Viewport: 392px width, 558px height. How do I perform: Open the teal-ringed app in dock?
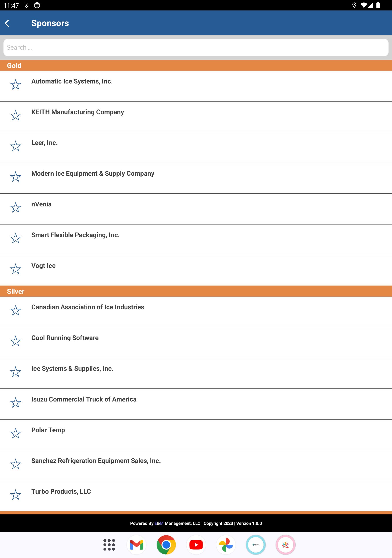tap(256, 545)
